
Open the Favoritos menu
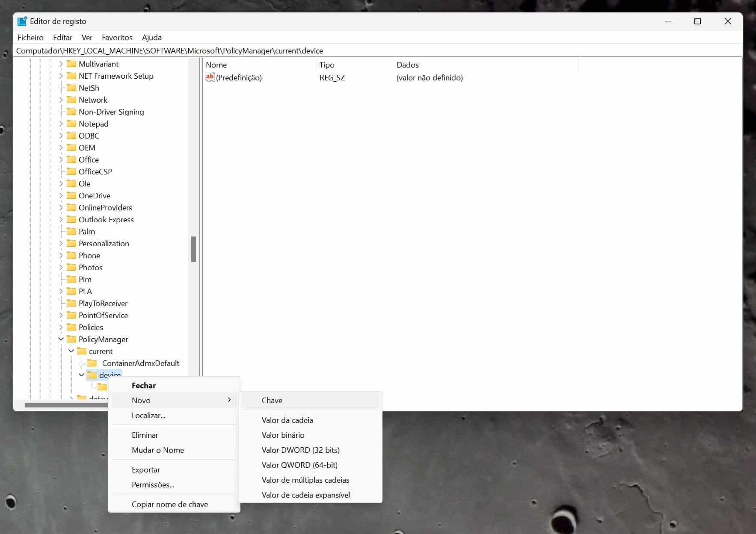[117, 37]
